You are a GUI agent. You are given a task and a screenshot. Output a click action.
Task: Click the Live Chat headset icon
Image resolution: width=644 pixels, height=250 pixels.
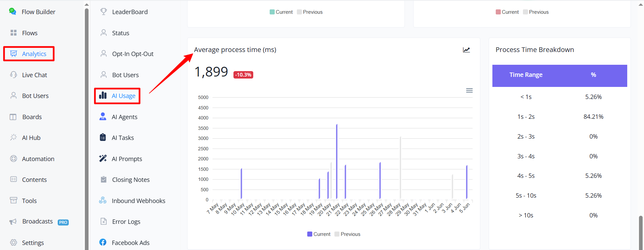pyautogui.click(x=13, y=75)
